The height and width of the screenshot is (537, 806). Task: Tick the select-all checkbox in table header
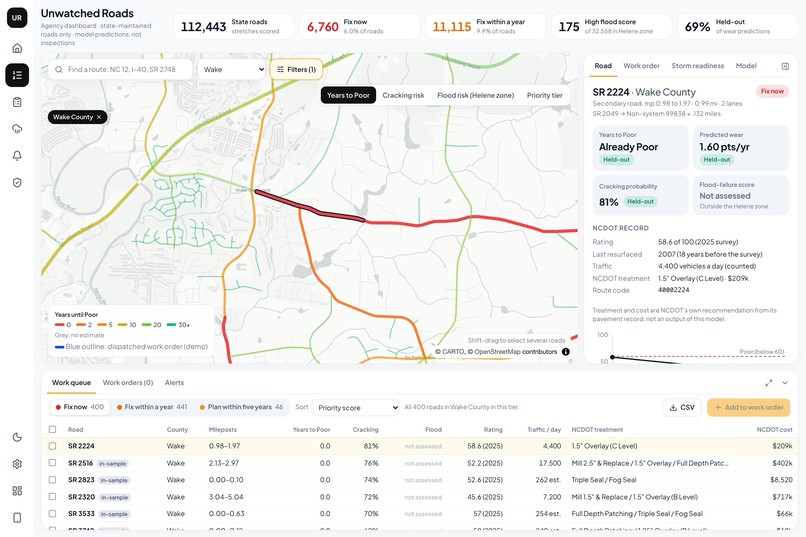pyautogui.click(x=52, y=430)
